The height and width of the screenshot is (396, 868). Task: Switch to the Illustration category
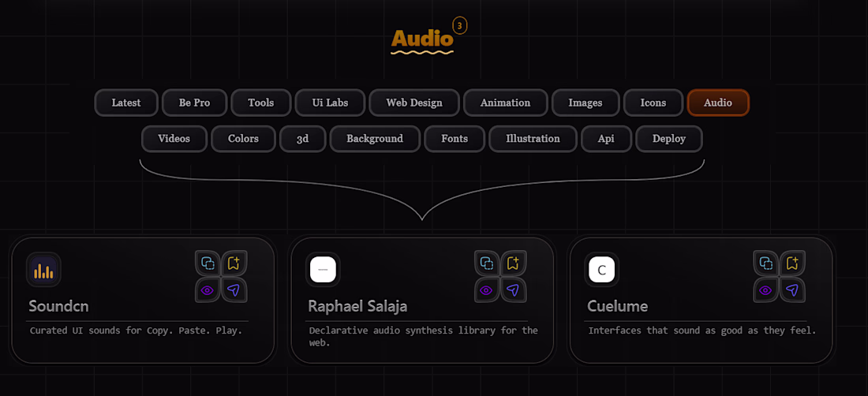click(533, 139)
